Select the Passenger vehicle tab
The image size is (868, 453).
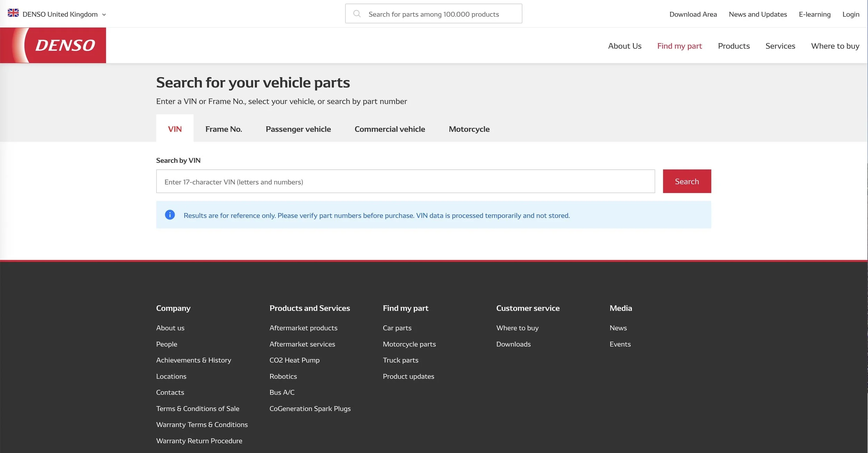(x=298, y=129)
